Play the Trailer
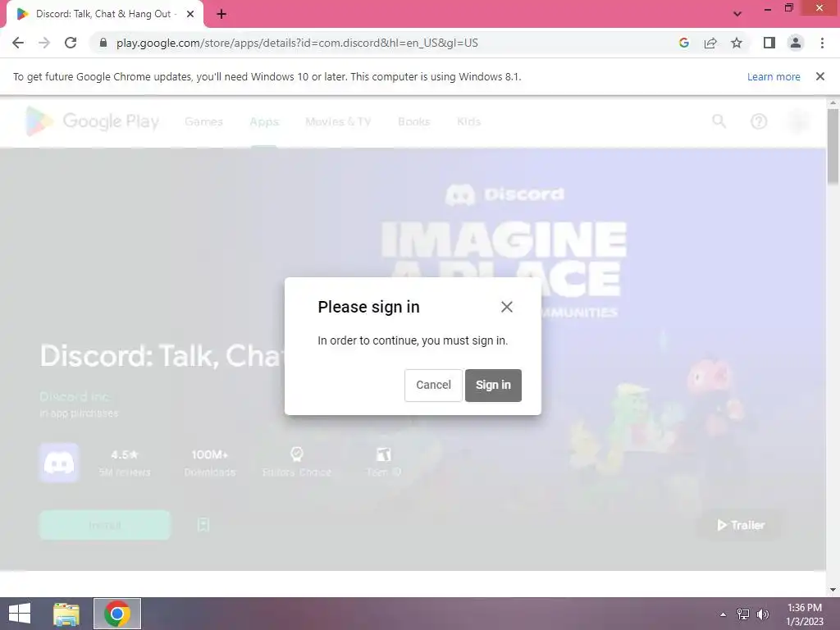The height and width of the screenshot is (630, 840). 741,525
